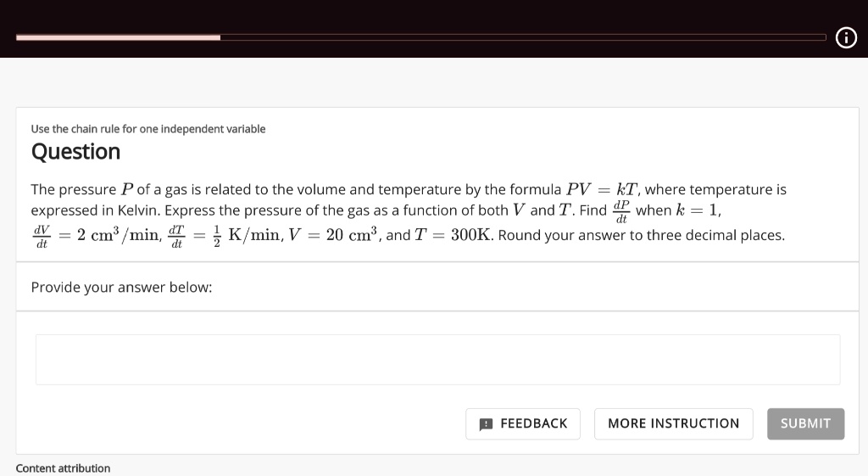The image size is (868, 476).
Task: Click the filled portion of the progress bar
Action: 118,37
